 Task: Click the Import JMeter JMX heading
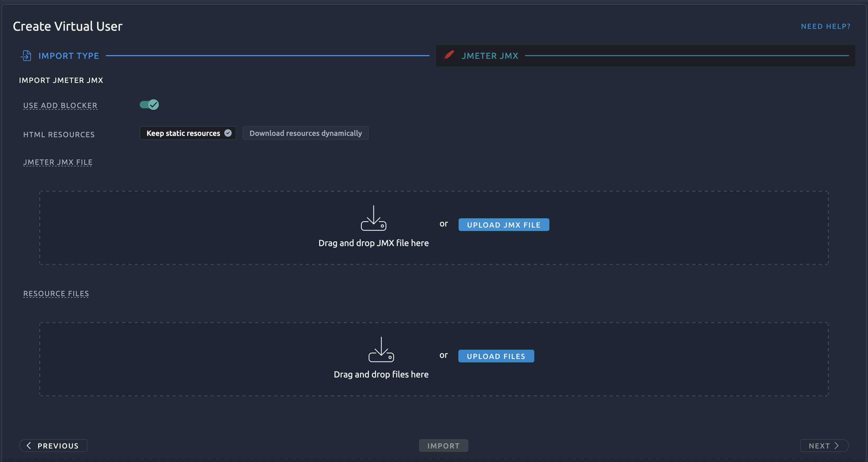(61, 80)
